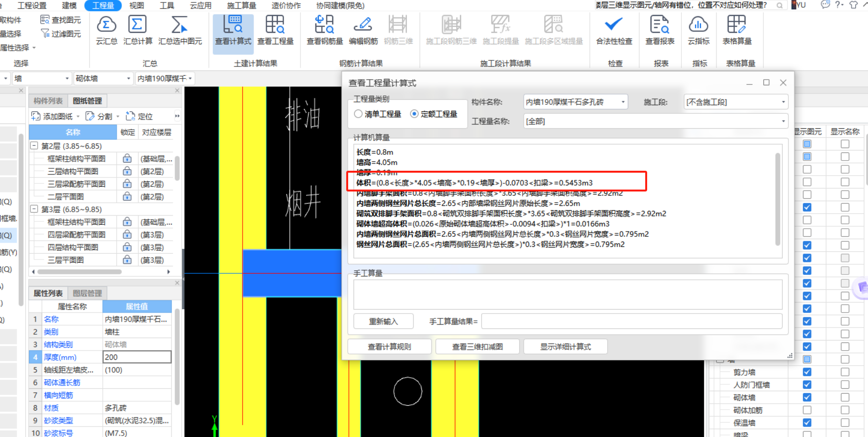Toggle 显示图元 checkbox for 保温墙

[x=807, y=423]
